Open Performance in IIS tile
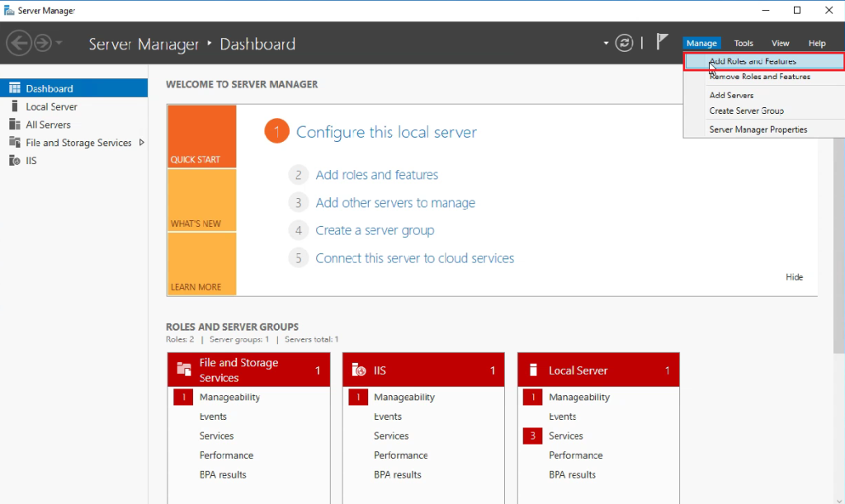Screen dimensions: 845x504 (x=400, y=455)
